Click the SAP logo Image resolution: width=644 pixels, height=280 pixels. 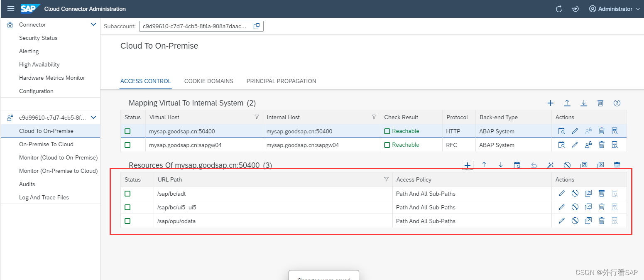30,9
